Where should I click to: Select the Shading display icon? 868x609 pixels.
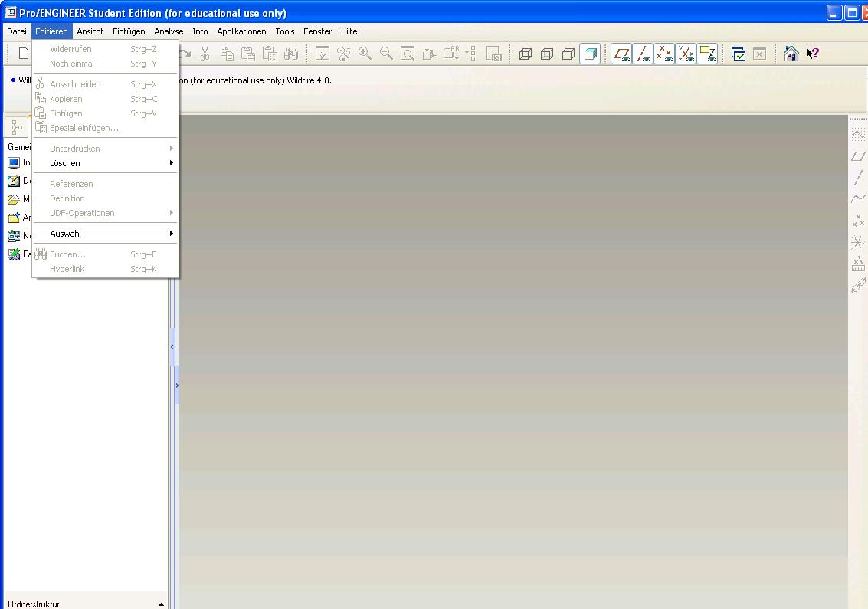[590, 54]
